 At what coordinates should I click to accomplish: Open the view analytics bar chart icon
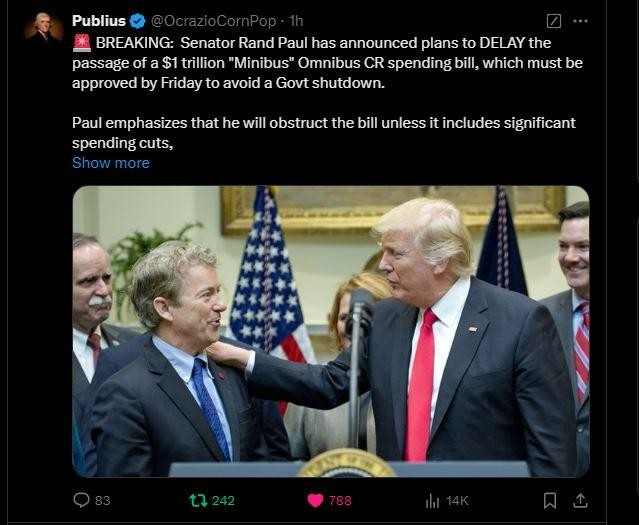[432, 501]
